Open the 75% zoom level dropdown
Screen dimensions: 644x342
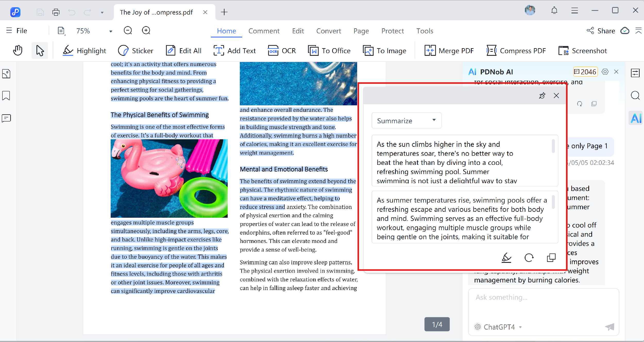tap(111, 31)
